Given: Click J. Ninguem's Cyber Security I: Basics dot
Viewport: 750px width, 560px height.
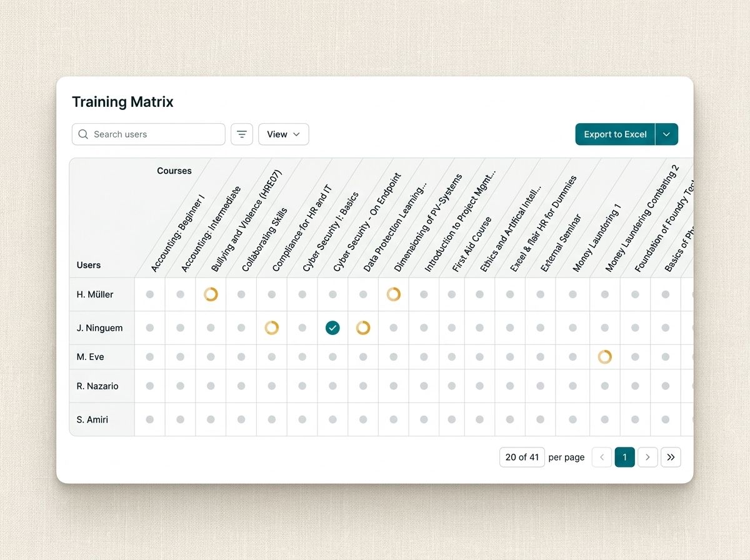Looking at the screenshot, I should click(302, 327).
